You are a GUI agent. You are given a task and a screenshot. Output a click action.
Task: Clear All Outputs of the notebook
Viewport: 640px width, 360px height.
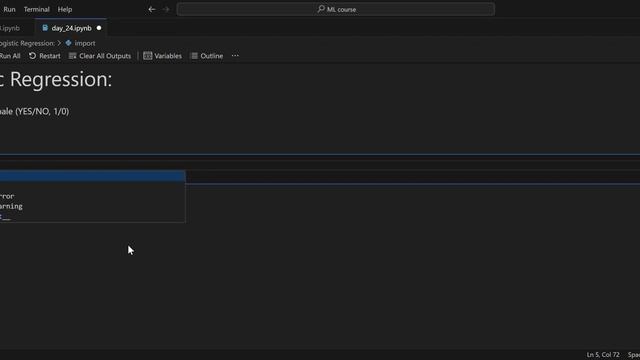click(x=100, y=56)
